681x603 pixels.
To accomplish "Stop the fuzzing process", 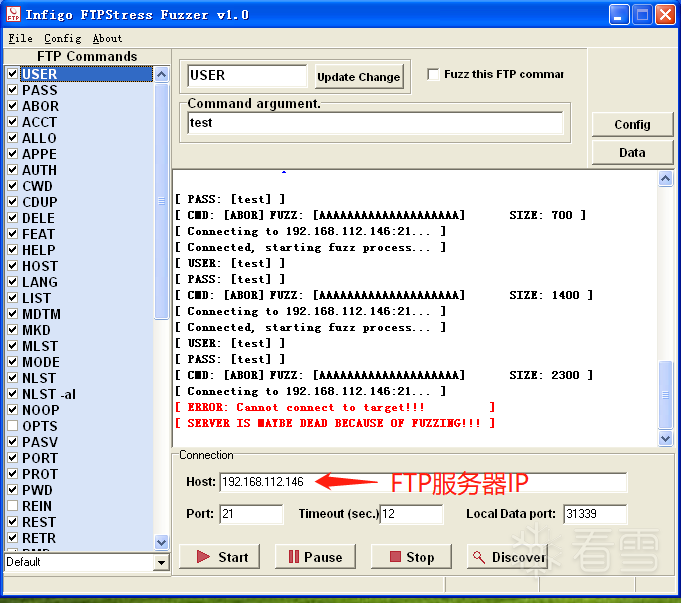I will point(411,557).
